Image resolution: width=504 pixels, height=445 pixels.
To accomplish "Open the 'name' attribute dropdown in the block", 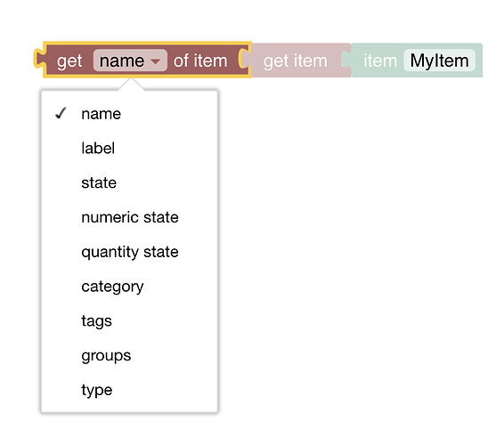I will [130, 61].
